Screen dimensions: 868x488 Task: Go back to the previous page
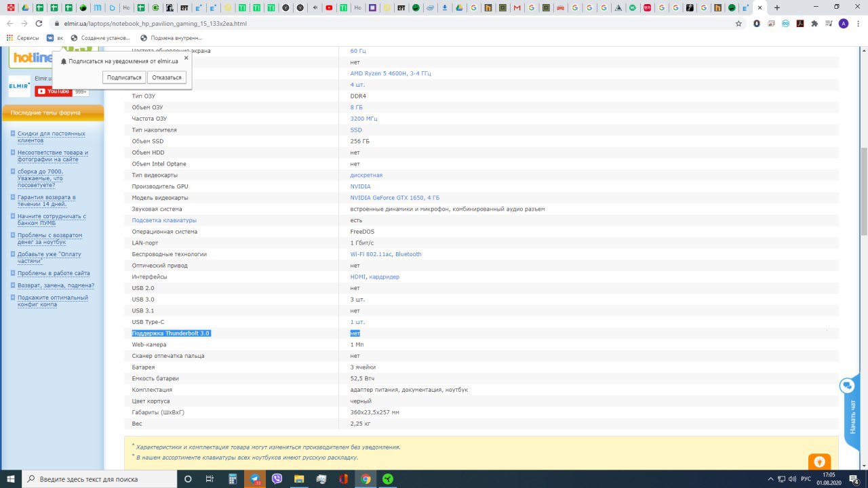tap(10, 23)
